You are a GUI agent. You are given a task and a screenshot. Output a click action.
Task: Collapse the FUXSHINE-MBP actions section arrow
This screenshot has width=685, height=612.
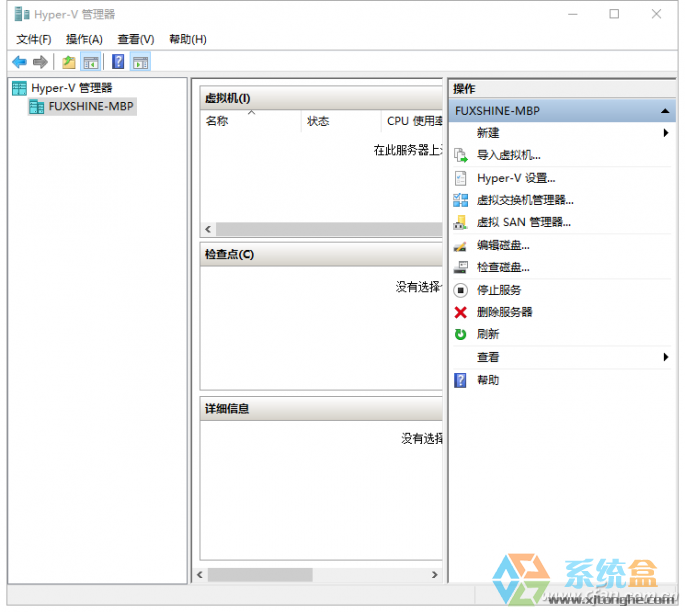665,111
